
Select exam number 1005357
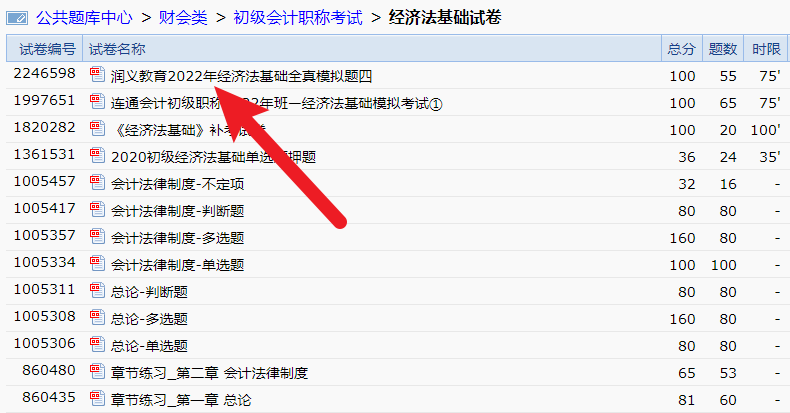coord(44,236)
